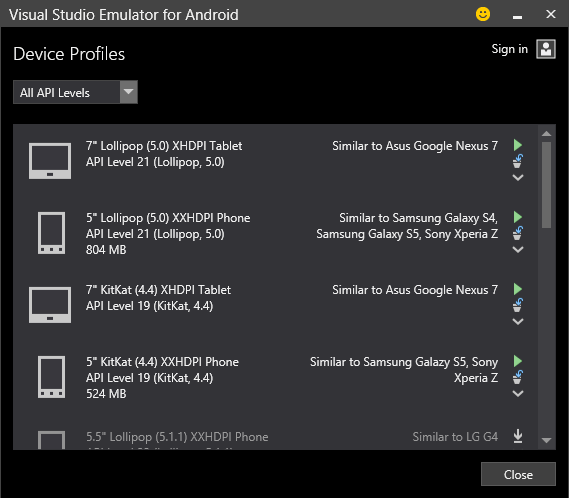The width and height of the screenshot is (570, 498).
Task: Select the 7" KitKat tablet device icon
Action: (x=50, y=305)
